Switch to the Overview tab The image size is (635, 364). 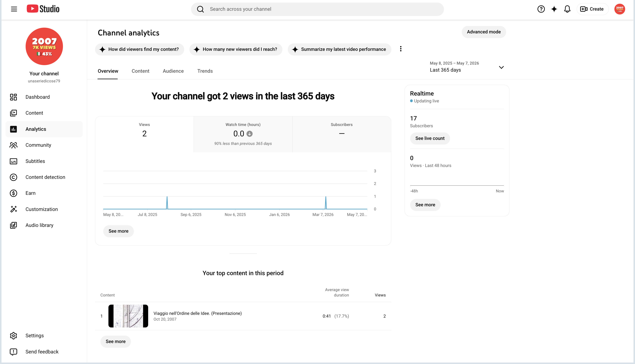(108, 71)
